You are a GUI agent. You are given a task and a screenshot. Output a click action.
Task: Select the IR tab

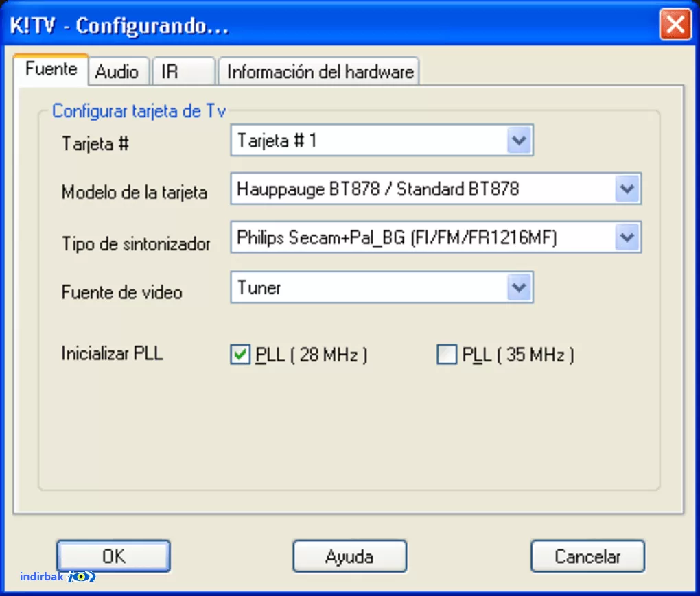pyautogui.click(x=183, y=71)
